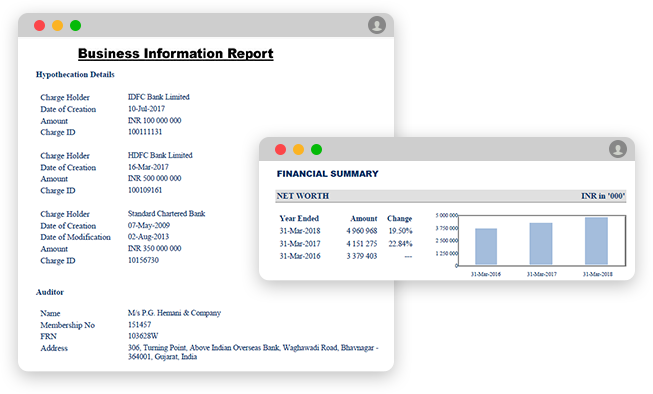Click the NET WORTH section header

[451, 196]
